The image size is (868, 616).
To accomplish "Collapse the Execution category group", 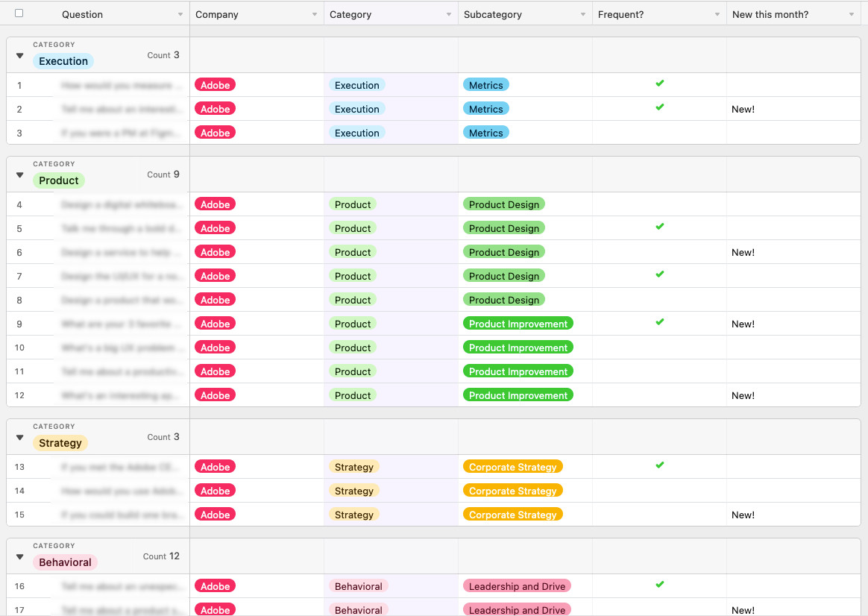I will [x=20, y=55].
